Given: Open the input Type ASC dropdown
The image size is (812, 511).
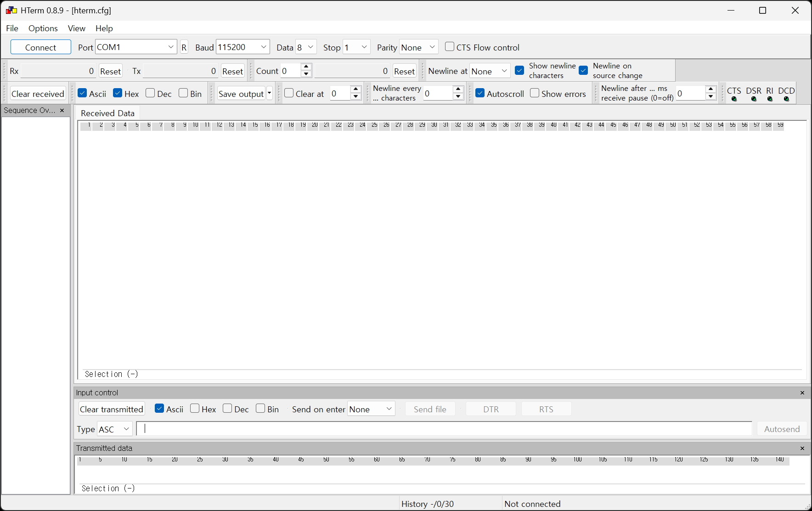Looking at the screenshot, I should coord(115,429).
